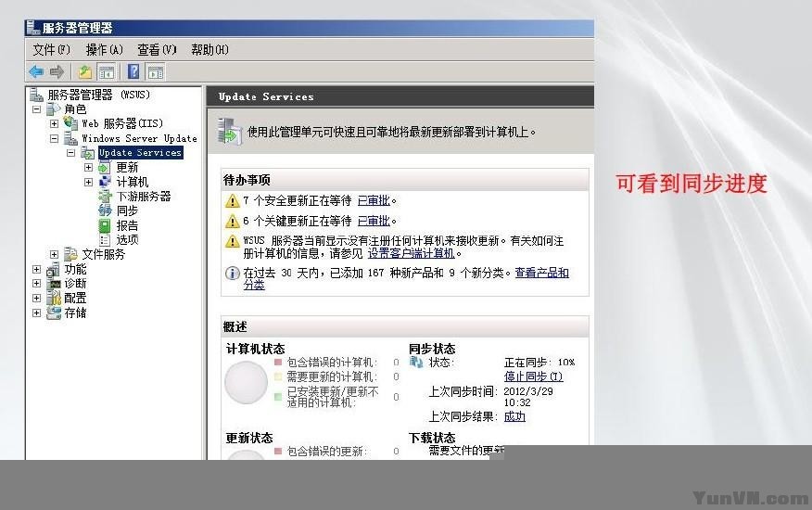Click 已审批 link for 6 个关键更新
The height and width of the screenshot is (510, 812).
(374, 221)
